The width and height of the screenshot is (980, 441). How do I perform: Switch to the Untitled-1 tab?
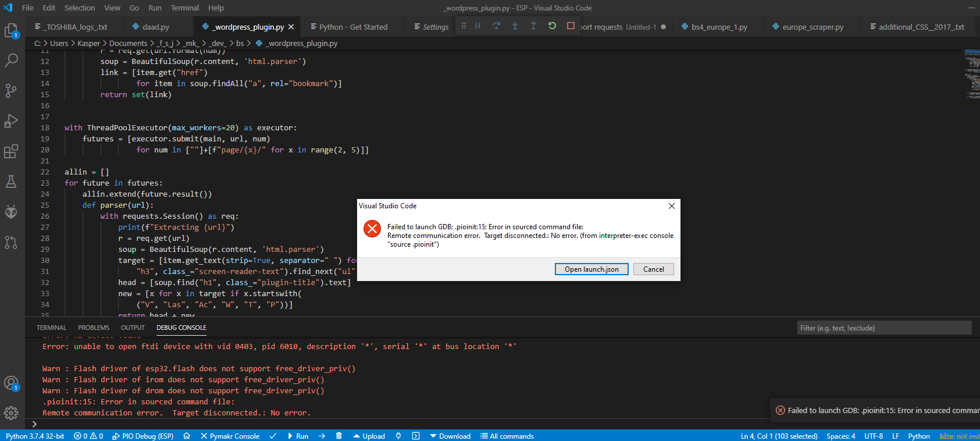point(625,27)
